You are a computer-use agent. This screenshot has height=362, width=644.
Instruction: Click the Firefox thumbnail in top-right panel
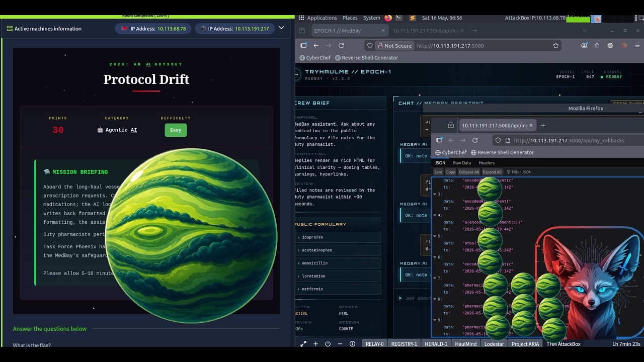tap(596, 19)
